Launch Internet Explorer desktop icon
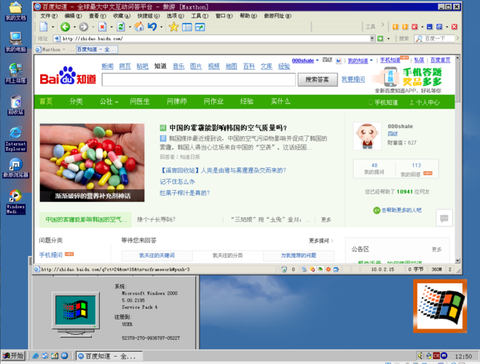Screen dimensions: 480x364 click(16, 139)
